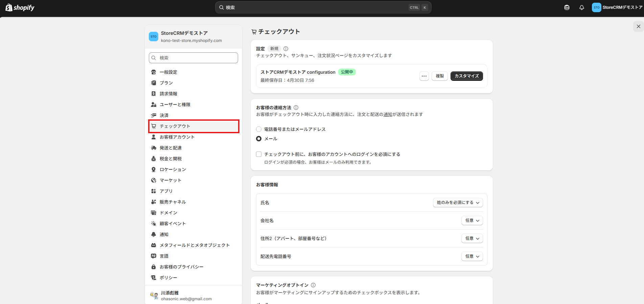Open the 氏名 requirement dropdown

tap(458, 203)
